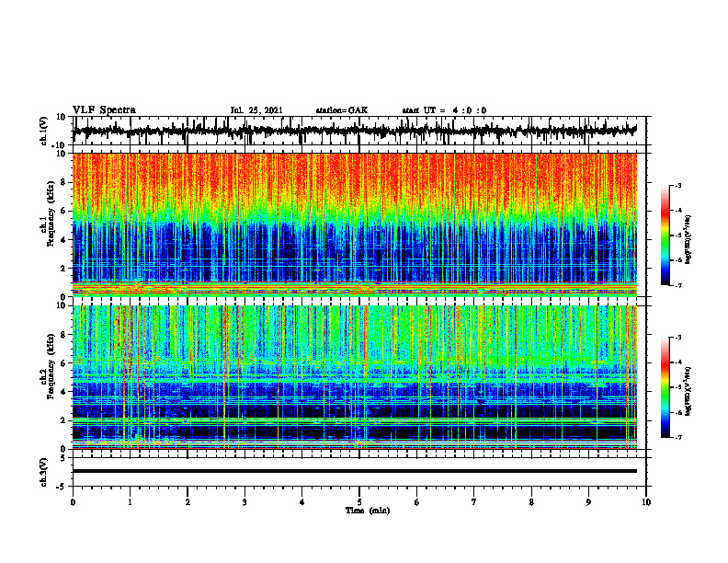Click the "4" kHz tick of ch.1 spectrogram
The height and width of the screenshot is (563, 728).
coord(64,240)
